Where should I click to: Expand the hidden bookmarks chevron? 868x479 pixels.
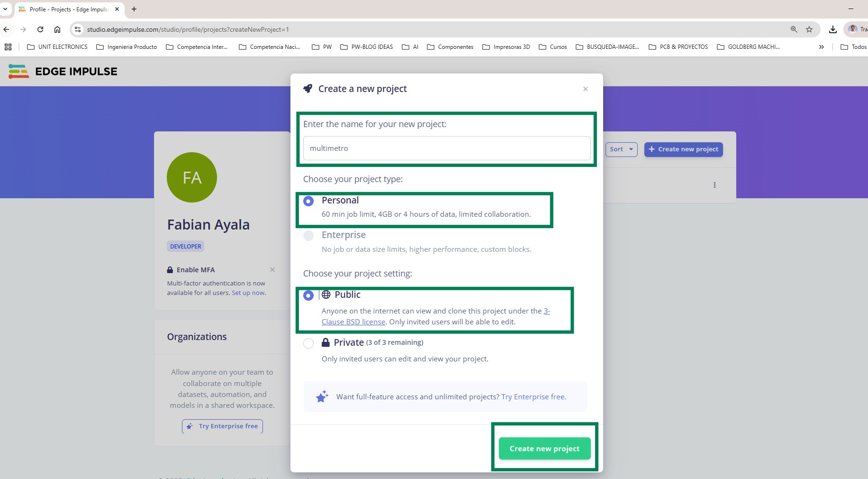(821, 47)
